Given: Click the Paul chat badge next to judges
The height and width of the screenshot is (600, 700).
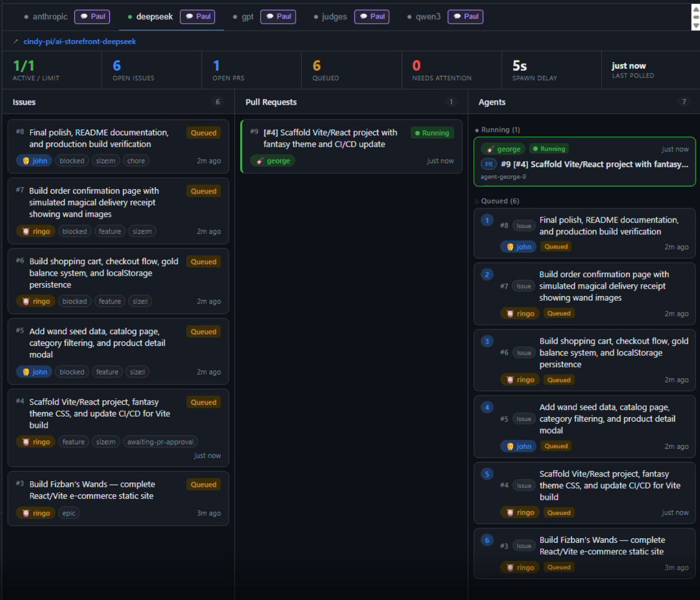Looking at the screenshot, I should pyautogui.click(x=372, y=16).
